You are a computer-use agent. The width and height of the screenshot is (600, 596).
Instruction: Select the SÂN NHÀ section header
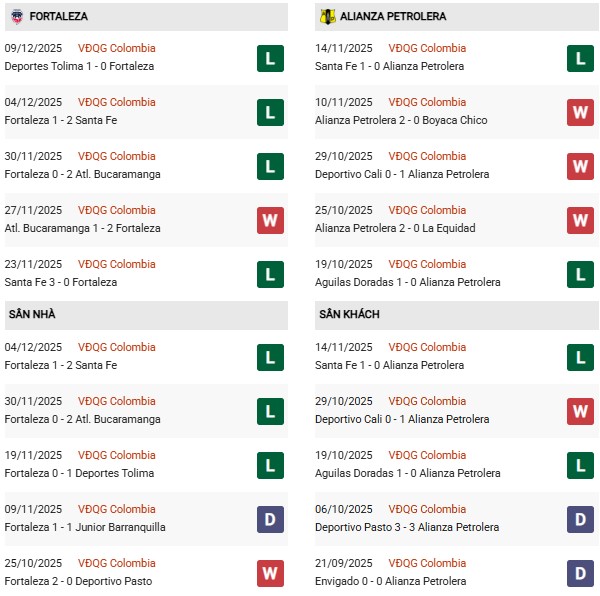coord(32,314)
